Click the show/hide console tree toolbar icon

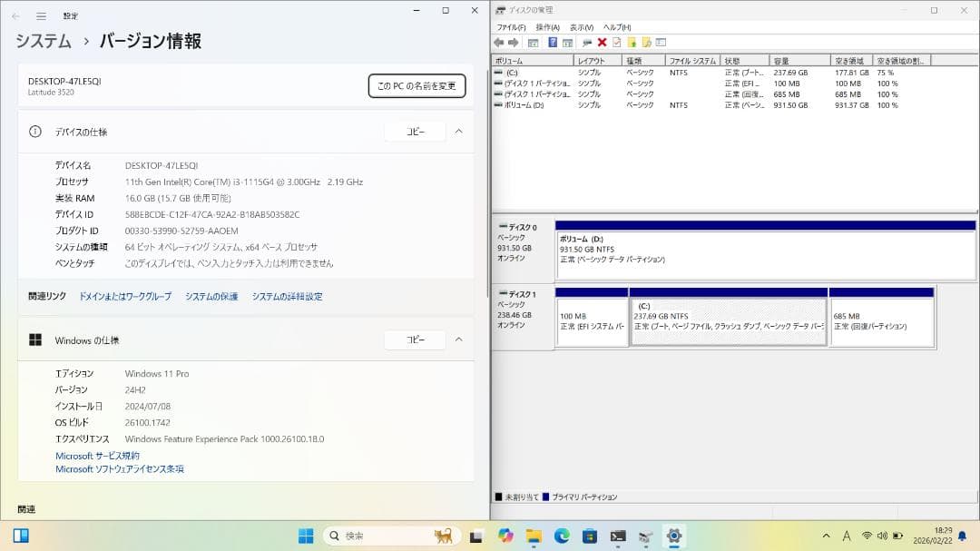tap(534, 42)
